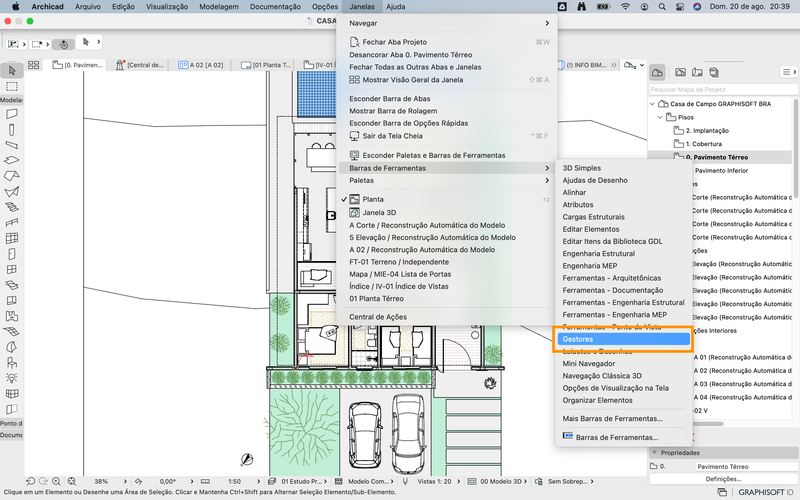Collapse the Pisos folder in Navigator

[660, 117]
